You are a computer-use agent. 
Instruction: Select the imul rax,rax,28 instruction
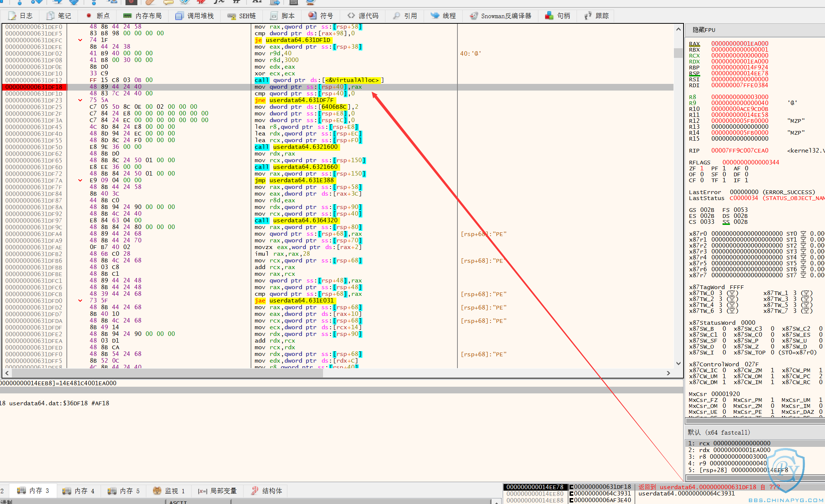tap(282, 254)
